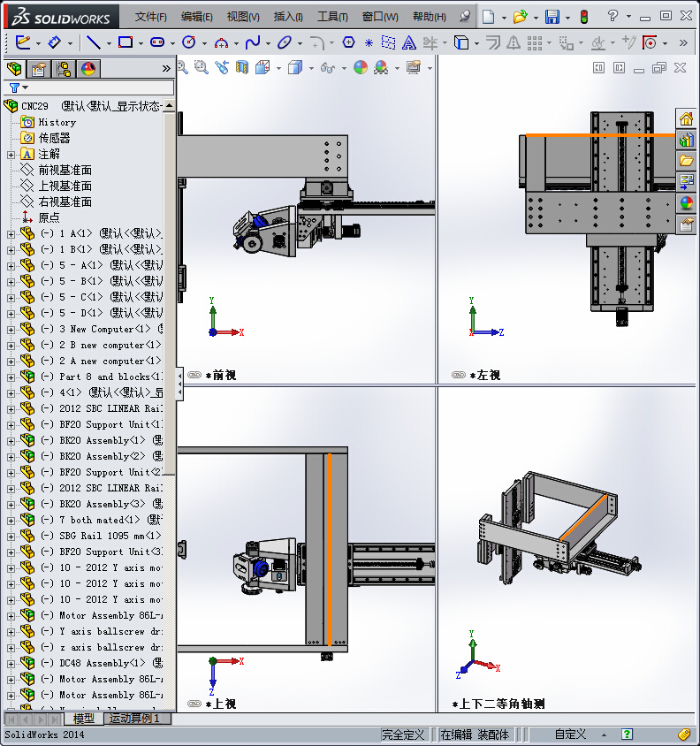The height and width of the screenshot is (746, 700).
Task: Open the DisplayManager tab
Action: (88, 69)
